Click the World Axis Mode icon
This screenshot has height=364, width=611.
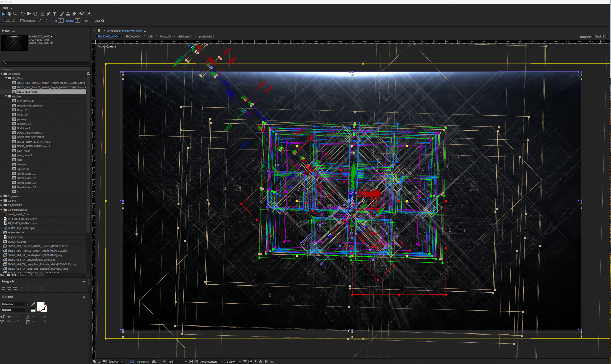pyautogui.click(x=8, y=21)
